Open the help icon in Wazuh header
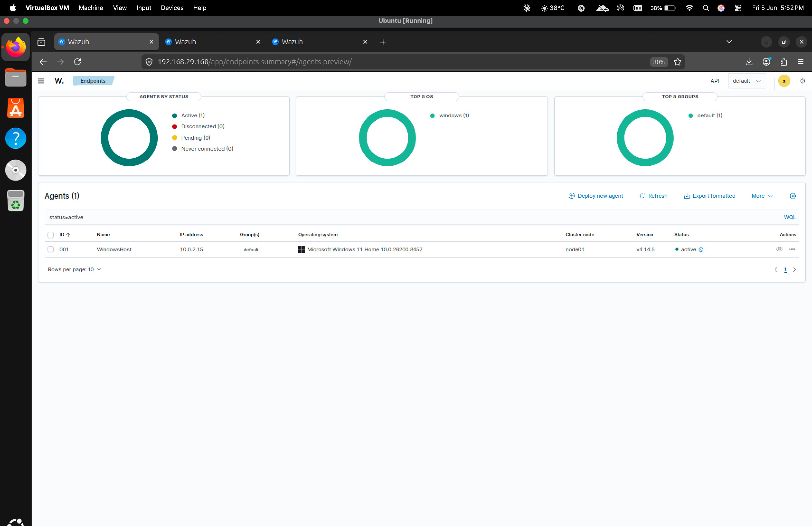This screenshot has width=812, height=526. [x=803, y=81]
